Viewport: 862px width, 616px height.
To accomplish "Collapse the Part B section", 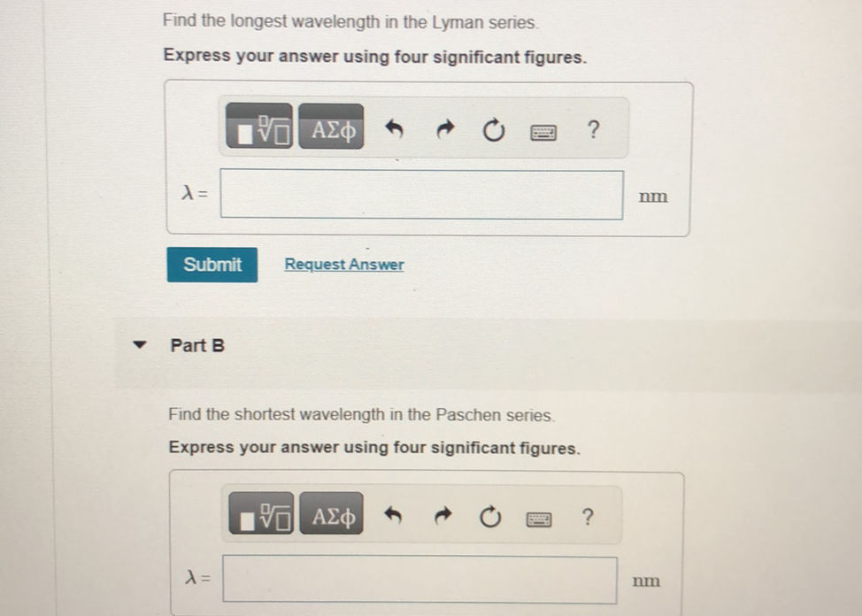I will (138, 345).
